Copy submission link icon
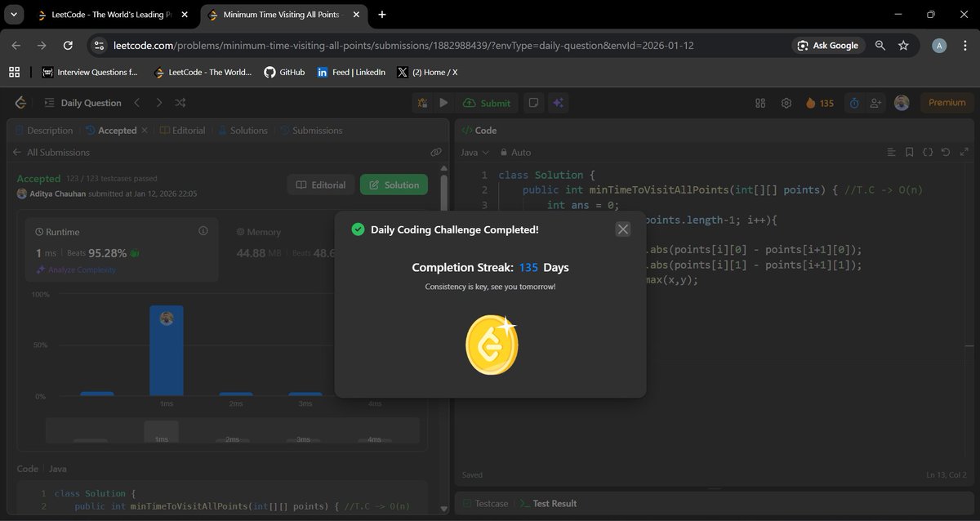The height and width of the screenshot is (521, 980). 436,153
